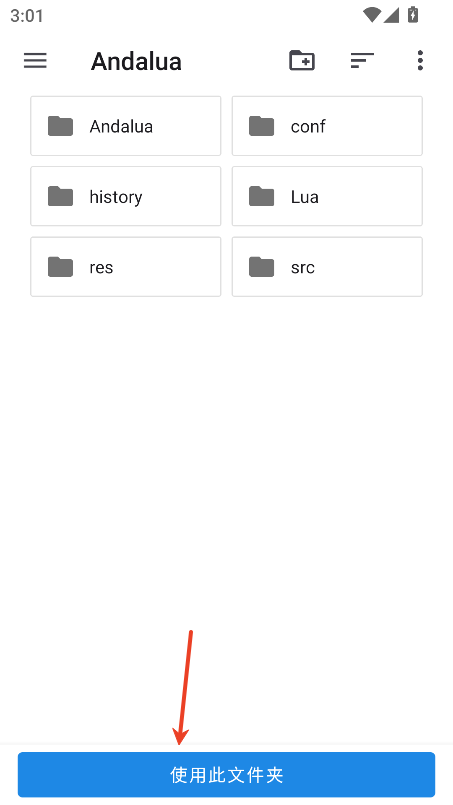Tap the conf folder icon

[261, 126]
